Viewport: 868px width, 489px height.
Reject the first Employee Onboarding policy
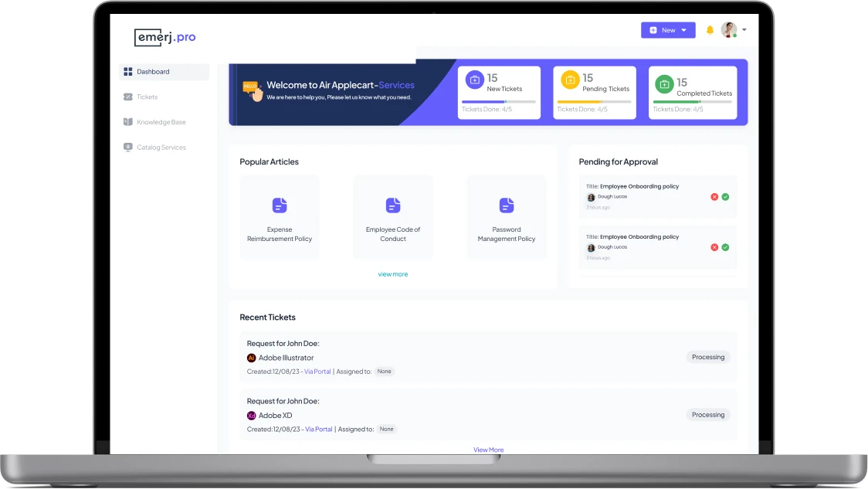[x=714, y=196]
